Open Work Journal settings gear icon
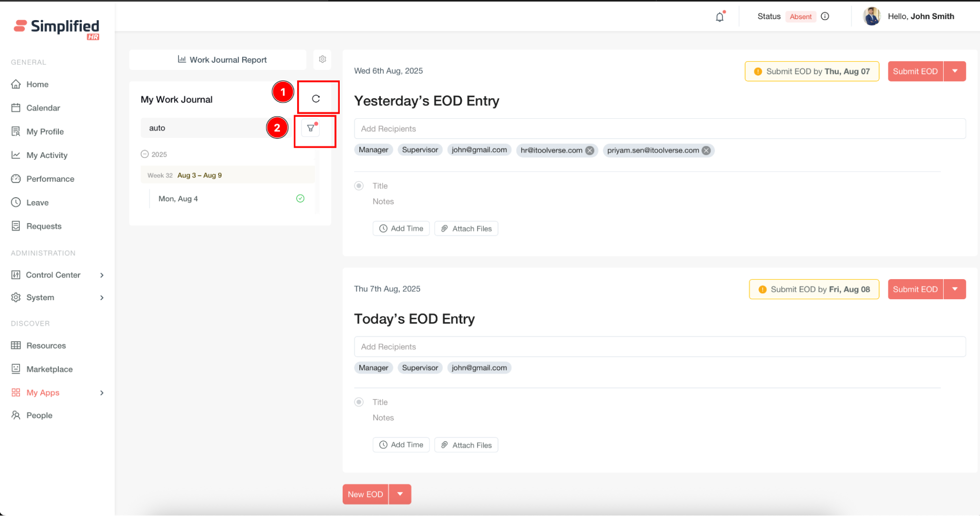980x516 pixels. click(322, 59)
